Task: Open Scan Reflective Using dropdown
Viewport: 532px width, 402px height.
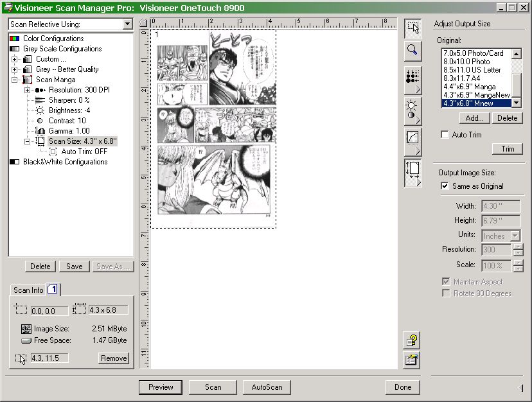Action: pos(128,24)
